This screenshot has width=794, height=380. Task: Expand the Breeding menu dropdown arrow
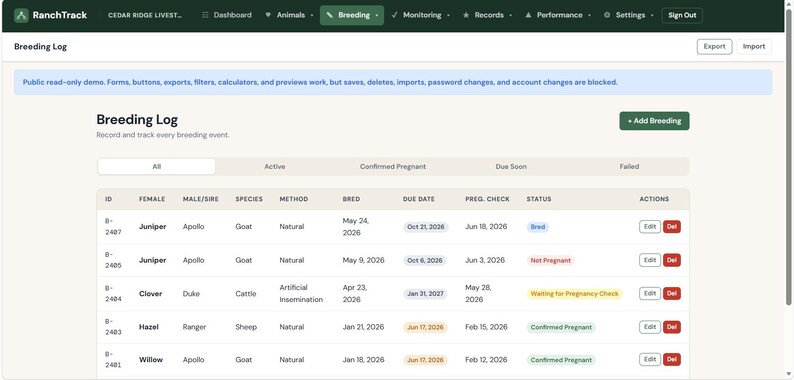[377, 16]
